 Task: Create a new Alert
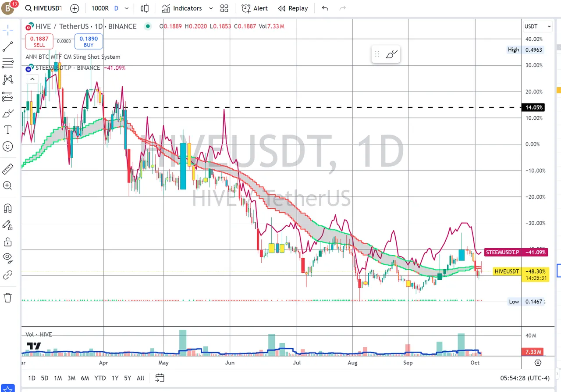click(x=255, y=8)
